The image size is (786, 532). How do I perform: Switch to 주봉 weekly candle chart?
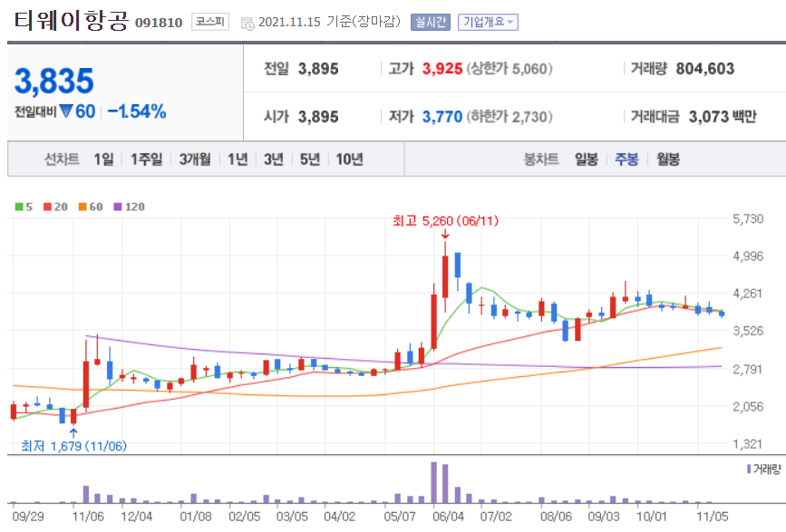tap(627, 160)
